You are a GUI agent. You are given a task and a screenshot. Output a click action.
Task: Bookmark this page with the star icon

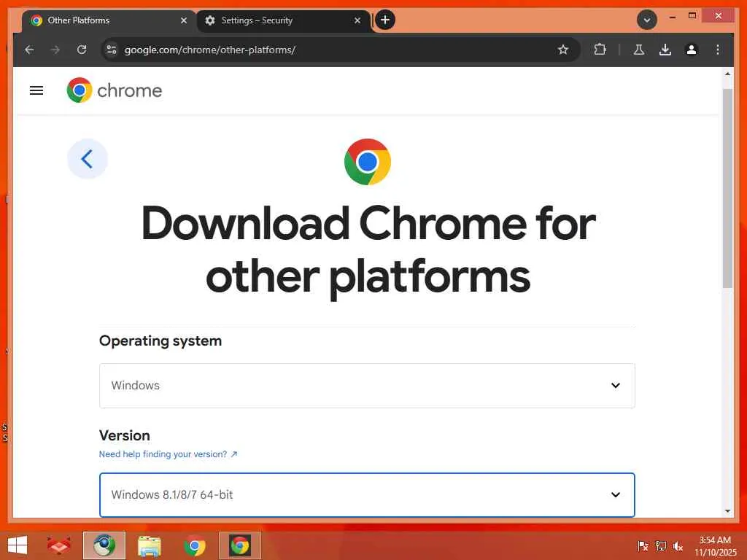click(x=563, y=50)
